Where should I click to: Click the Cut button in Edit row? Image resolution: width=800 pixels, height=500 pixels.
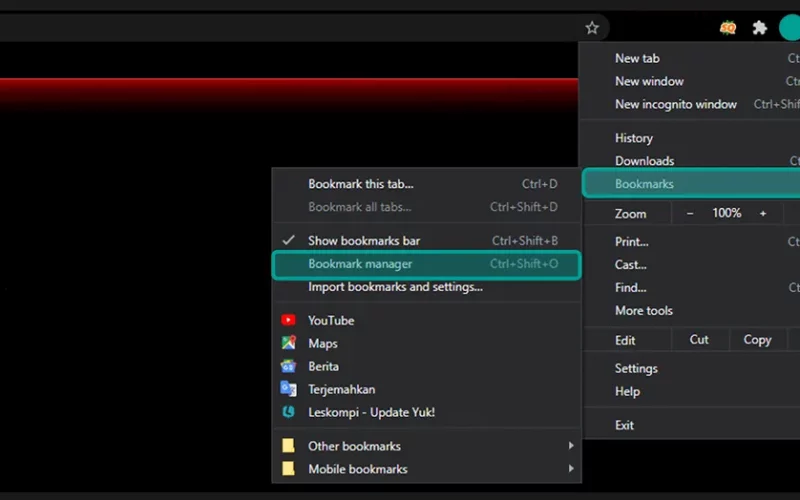(699, 340)
